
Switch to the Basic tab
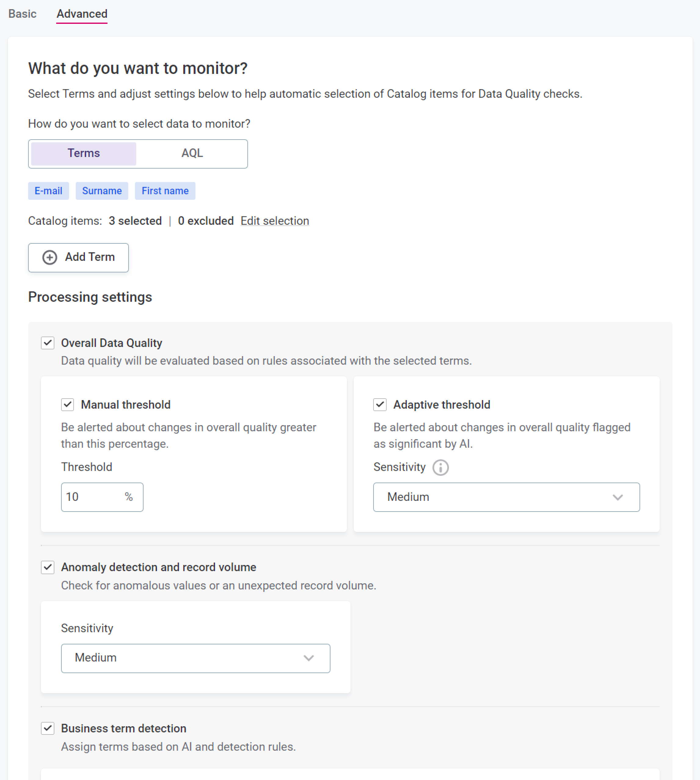[x=22, y=14]
